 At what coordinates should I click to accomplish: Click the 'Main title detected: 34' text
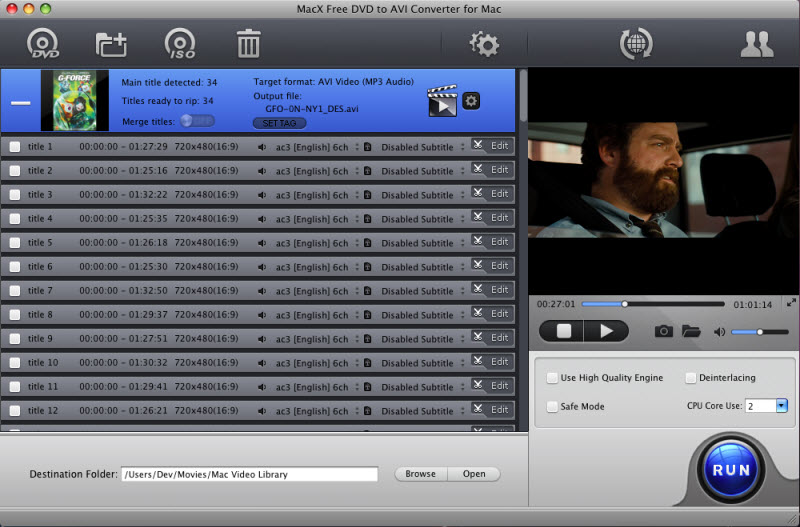pos(169,82)
